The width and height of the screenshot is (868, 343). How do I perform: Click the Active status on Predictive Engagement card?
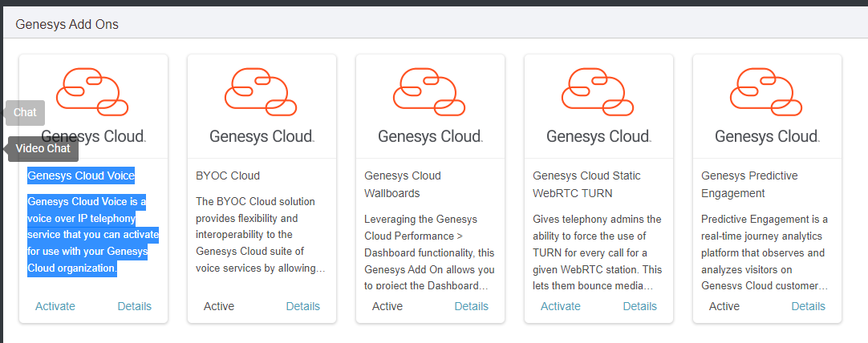coord(724,306)
